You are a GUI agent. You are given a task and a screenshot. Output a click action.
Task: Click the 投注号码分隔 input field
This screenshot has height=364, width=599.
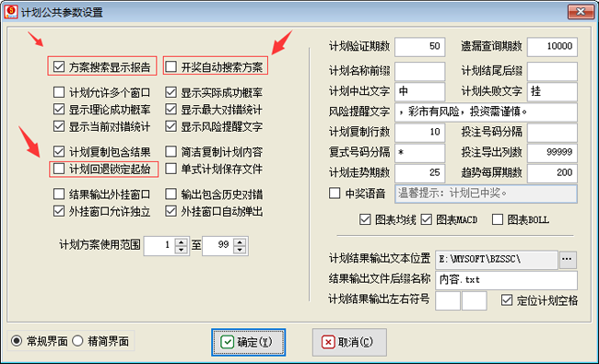pyautogui.click(x=552, y=133)
